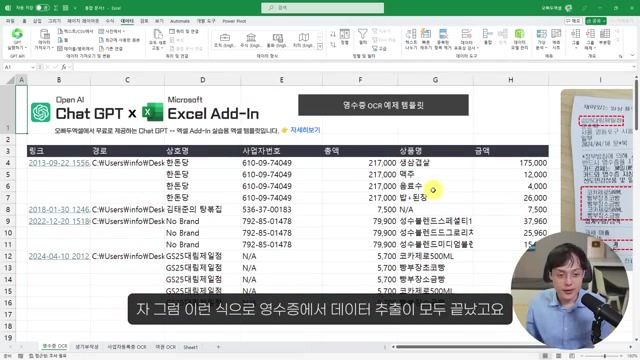Click the function fx insert icon
This screenshot has width=640, height=360.
64,67
